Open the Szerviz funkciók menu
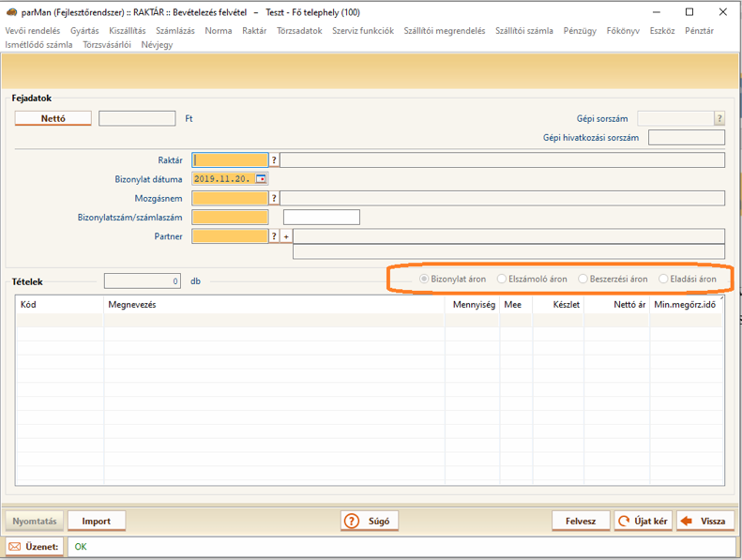This screenshot has width=742, height=560. tap(363, 31)
